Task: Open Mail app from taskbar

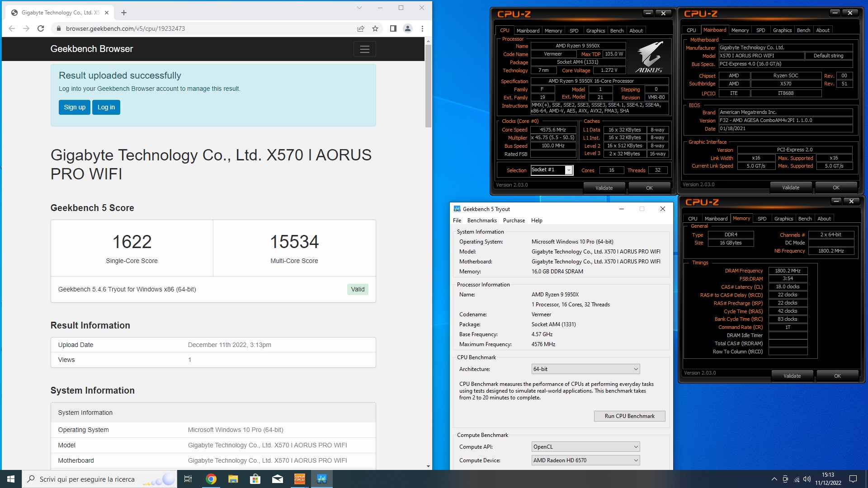Action: click(x=278, y=479)
